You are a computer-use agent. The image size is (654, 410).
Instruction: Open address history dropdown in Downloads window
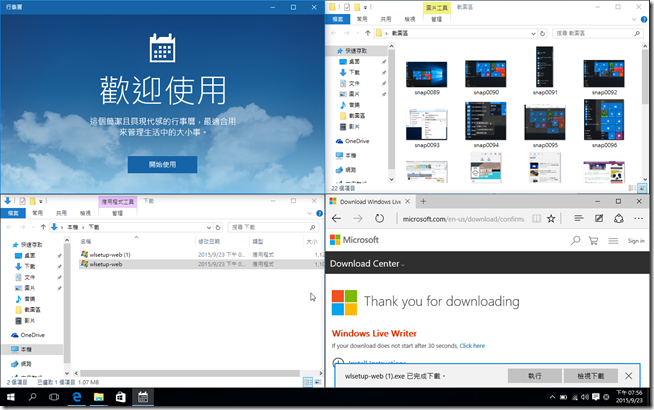tap(209, 227)
